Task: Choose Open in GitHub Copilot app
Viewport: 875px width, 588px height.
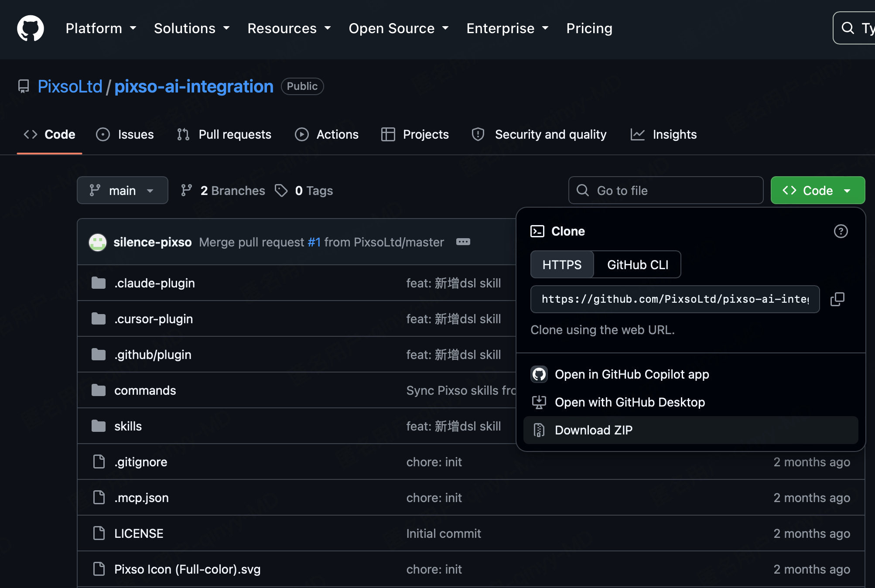Action: coord(691,374)
